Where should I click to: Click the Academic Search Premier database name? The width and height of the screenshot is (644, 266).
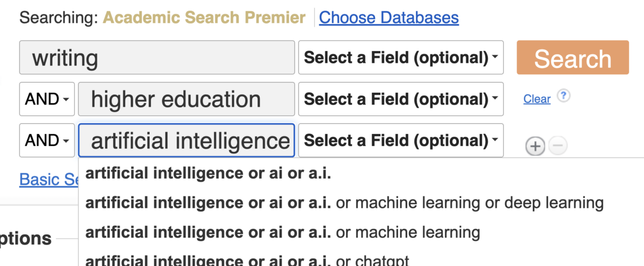point(204,18)
